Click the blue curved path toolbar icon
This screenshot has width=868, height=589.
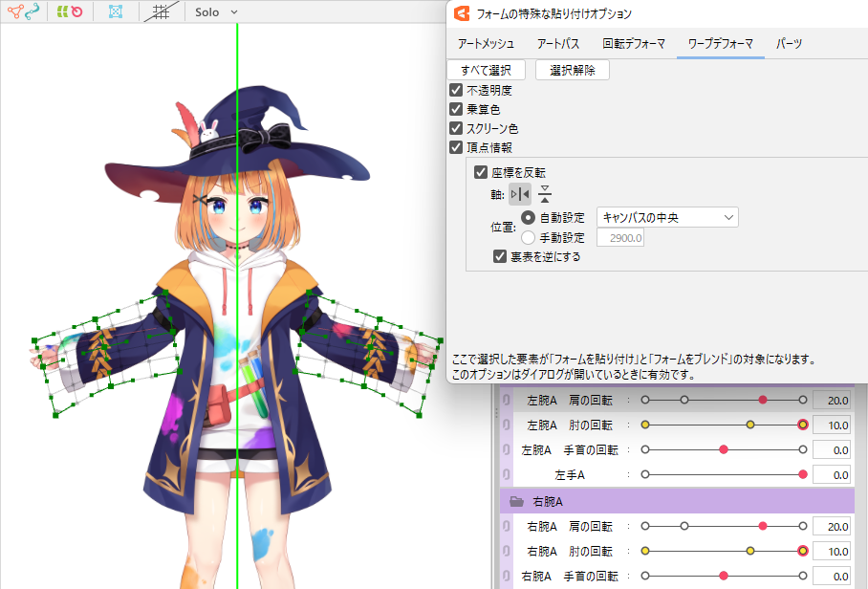coord(33,12)
